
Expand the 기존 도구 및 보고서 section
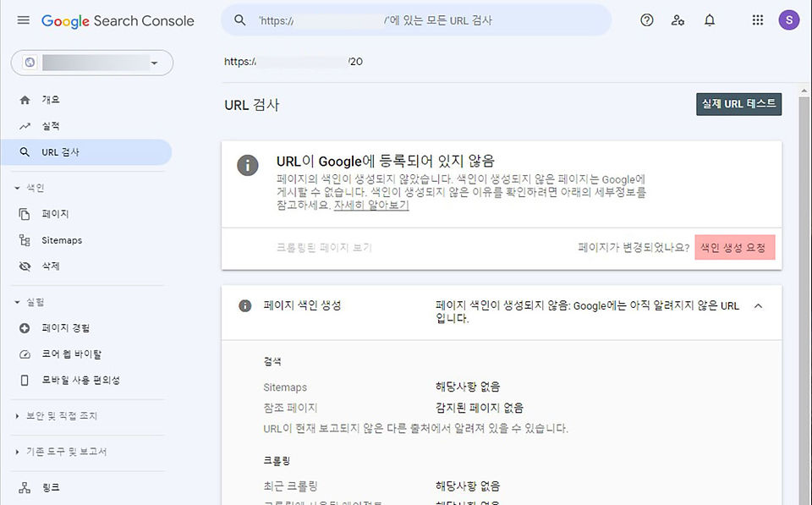[x=17, y=452]
